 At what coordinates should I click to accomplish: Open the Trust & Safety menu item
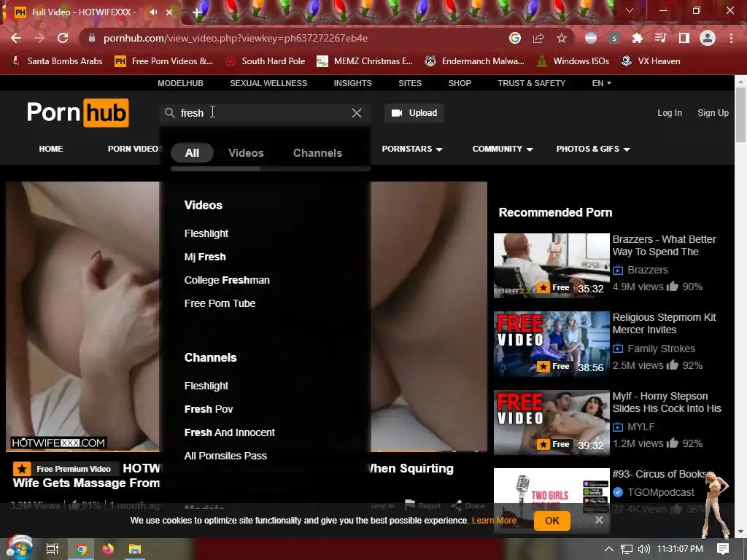pos(532,83)
